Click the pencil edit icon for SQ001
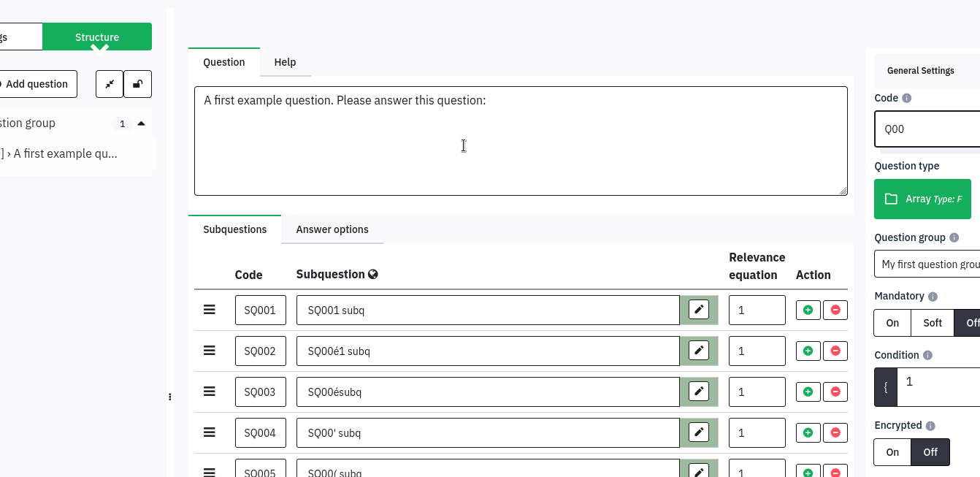Viewport: 980px width, 477px height. pos(699,310)
